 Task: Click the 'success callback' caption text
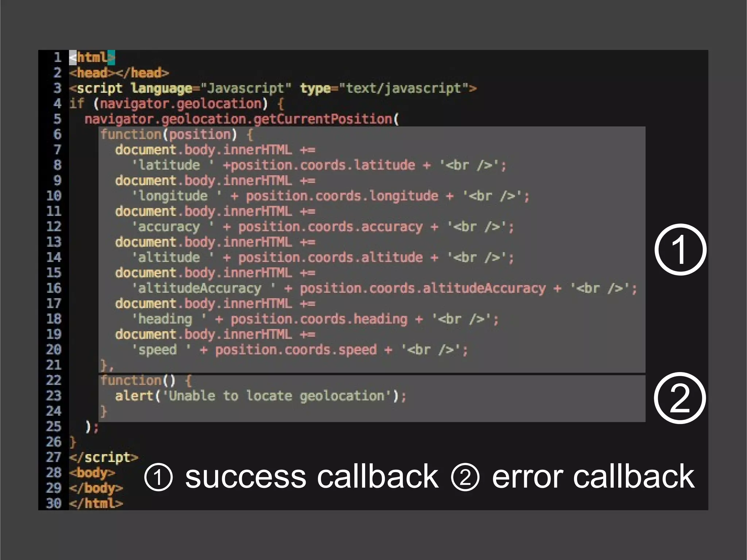pyautogui.click(x=311, y=476)
